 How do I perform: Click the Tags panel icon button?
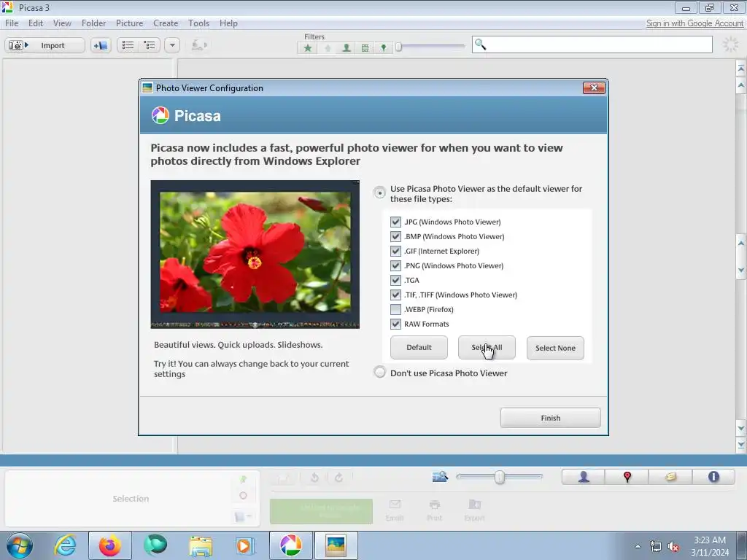pyautogui.click(x=670, y=477)
